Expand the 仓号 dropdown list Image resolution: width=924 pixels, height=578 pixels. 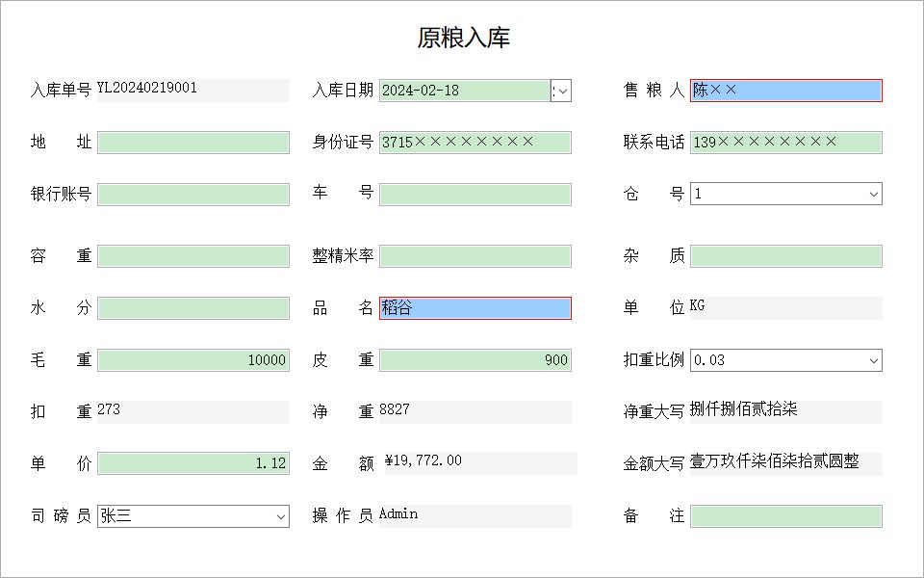(873, 194)
